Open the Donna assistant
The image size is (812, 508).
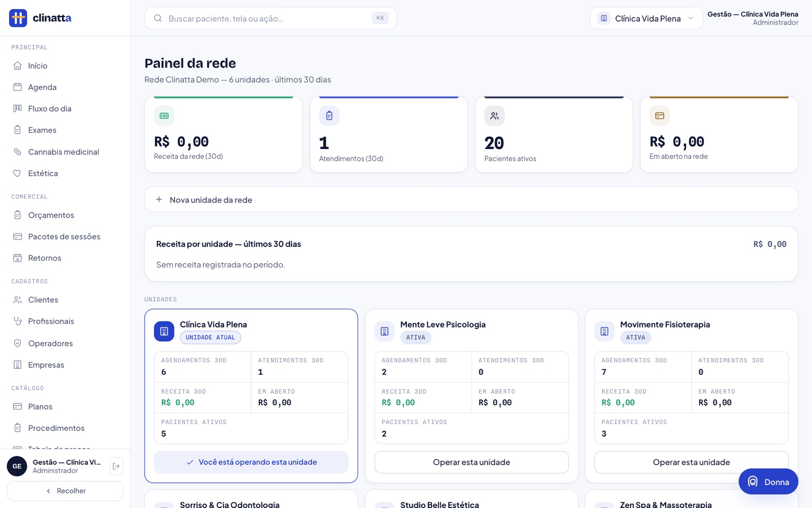[x=768, y=482]
